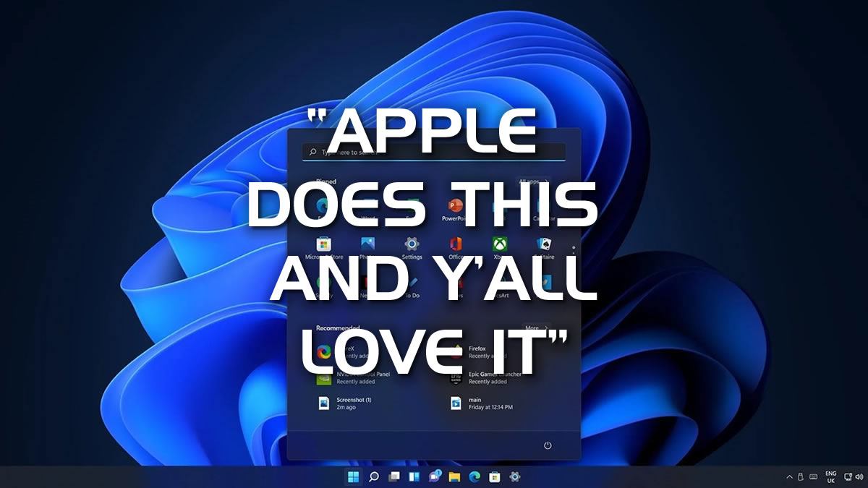The image size is (868, 488).
Task: Click the volume speaker tray icon
Action: pos(859,477)
